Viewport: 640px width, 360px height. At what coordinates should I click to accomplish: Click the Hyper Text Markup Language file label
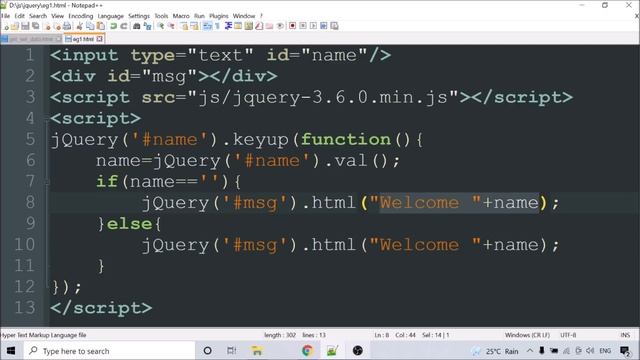click(43, 335)
